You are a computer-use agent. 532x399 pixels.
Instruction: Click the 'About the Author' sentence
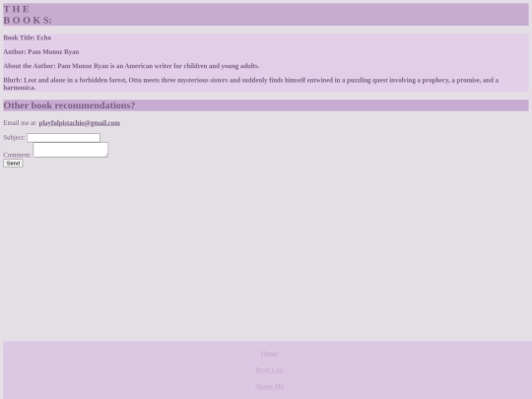coord(131,66)
